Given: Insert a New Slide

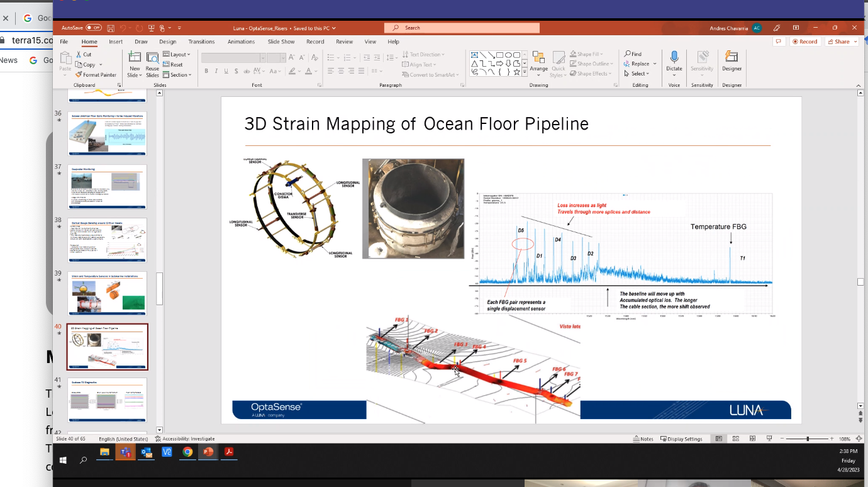Looking at the screenshot, I should pyautogui.click(x=135, y=65).
